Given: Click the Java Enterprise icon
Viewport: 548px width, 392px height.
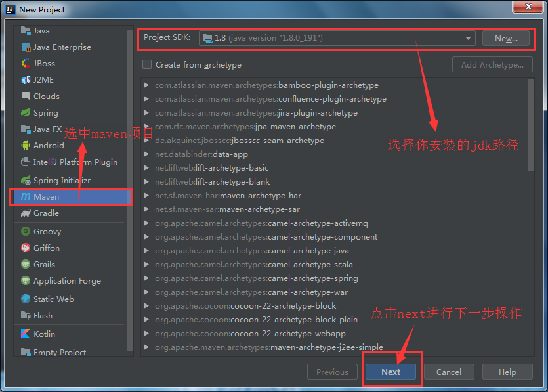Looking at the screenshot, I should pyautogui.click(x=26, y=47).
